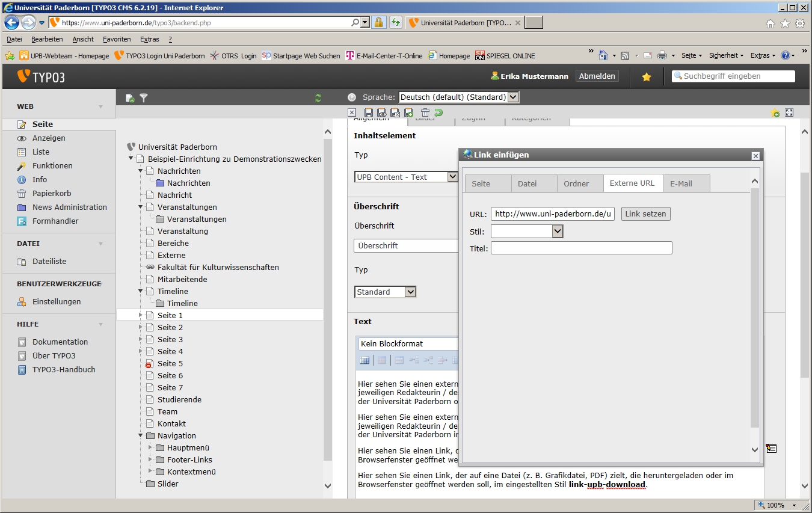Click the maximize editing view icon top right

[x=789, y=112]
